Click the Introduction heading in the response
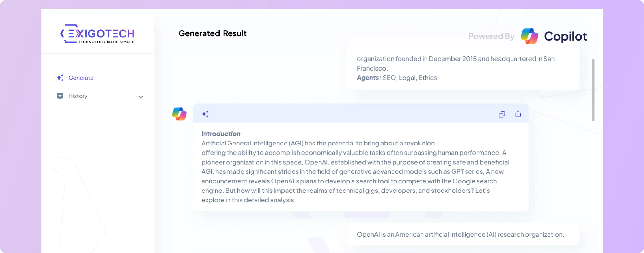 click(221, 134)
